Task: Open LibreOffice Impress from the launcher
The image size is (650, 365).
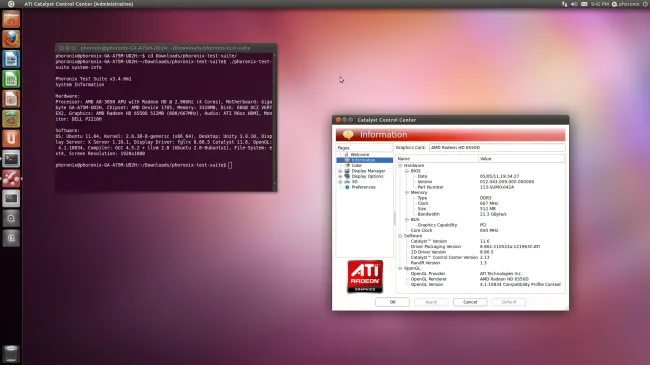Action: [11, 99]
